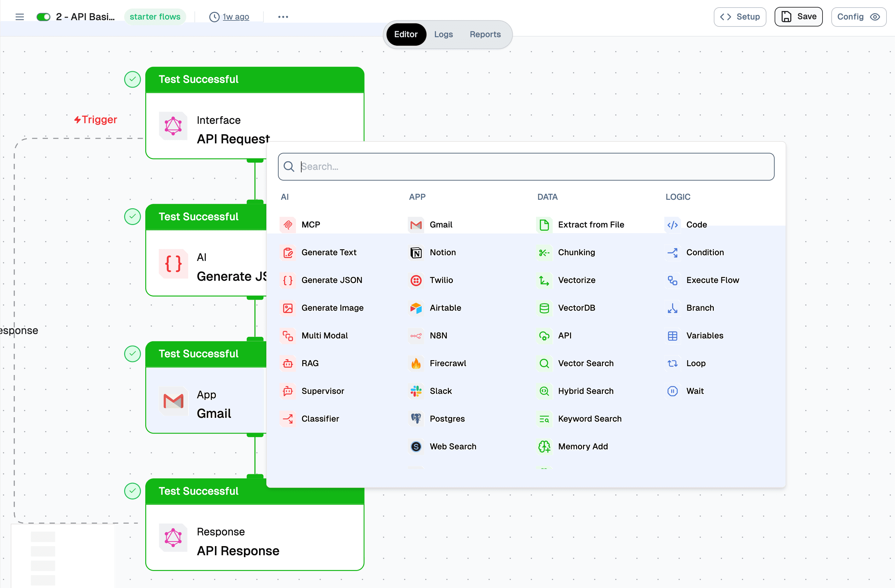Choose the Airtable icon

point(416,308)
